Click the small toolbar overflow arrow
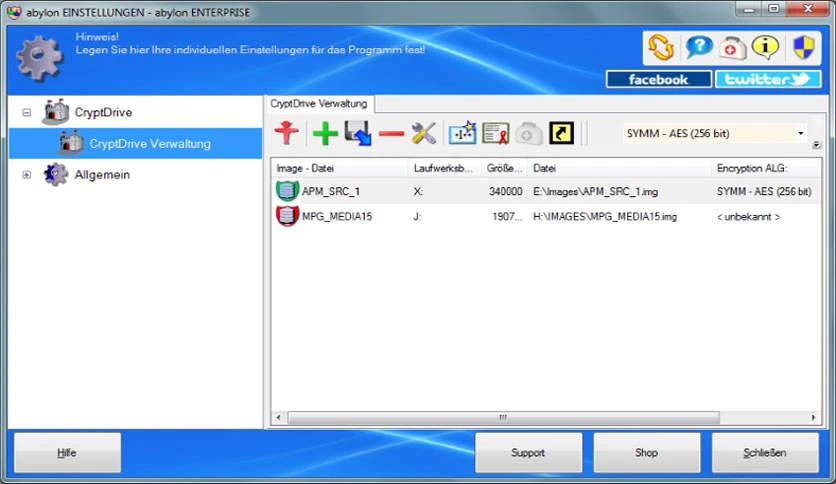 pos(816,145)
